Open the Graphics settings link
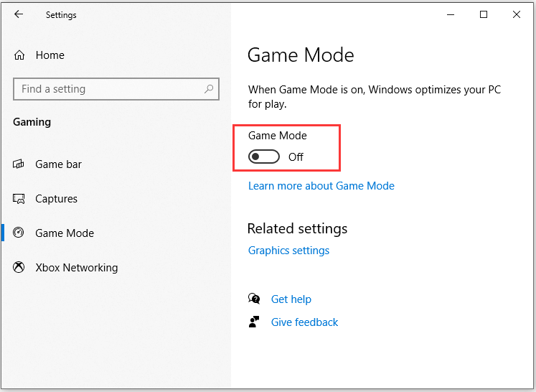536x392 pixels. pyautogui.click(x=289, y=251)
